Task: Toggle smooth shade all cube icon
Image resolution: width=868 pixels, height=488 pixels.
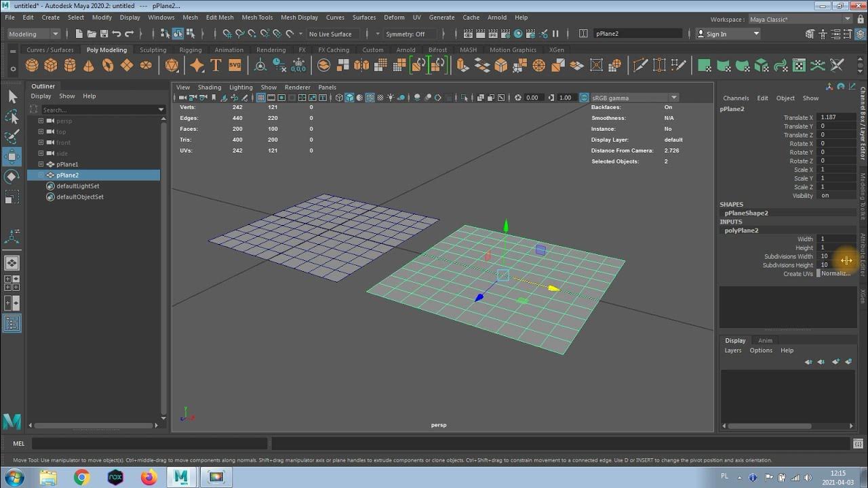Action: 349,98
